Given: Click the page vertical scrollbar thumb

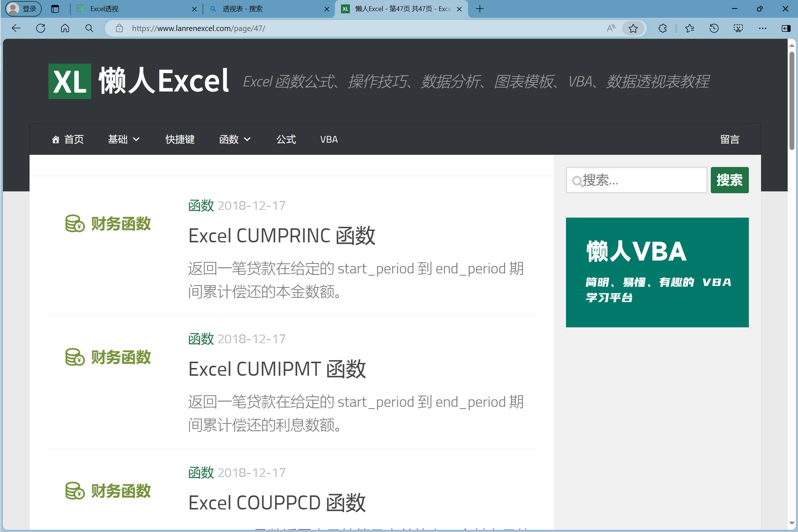Looking at the screenshot, I should click(x=792, y=100).
